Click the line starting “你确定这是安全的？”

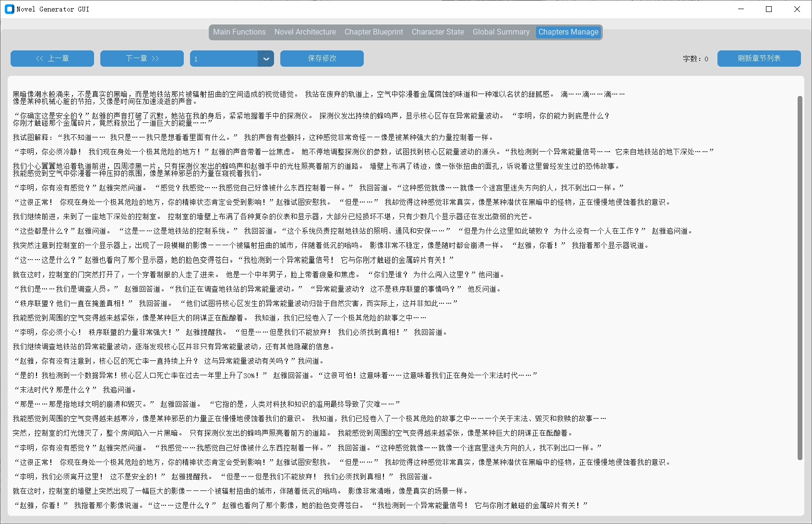click(x=311, y=119)
